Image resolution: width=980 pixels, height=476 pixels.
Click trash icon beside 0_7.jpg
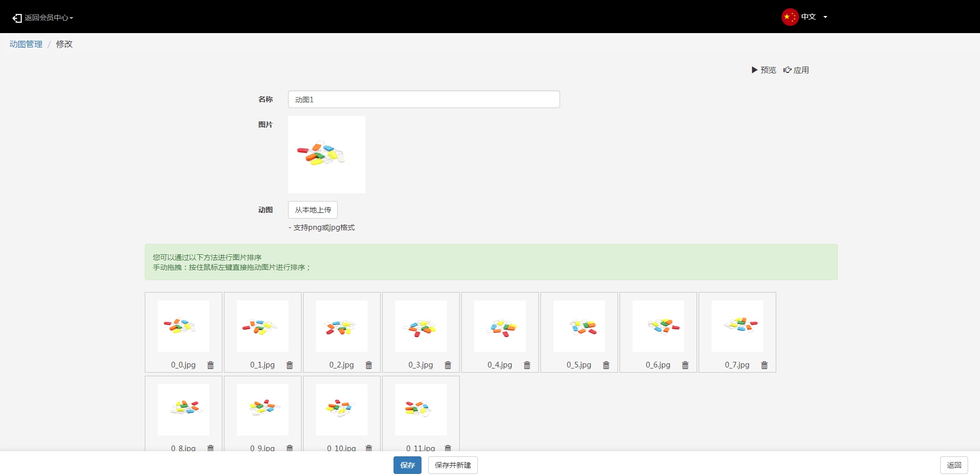coord(764,365)
